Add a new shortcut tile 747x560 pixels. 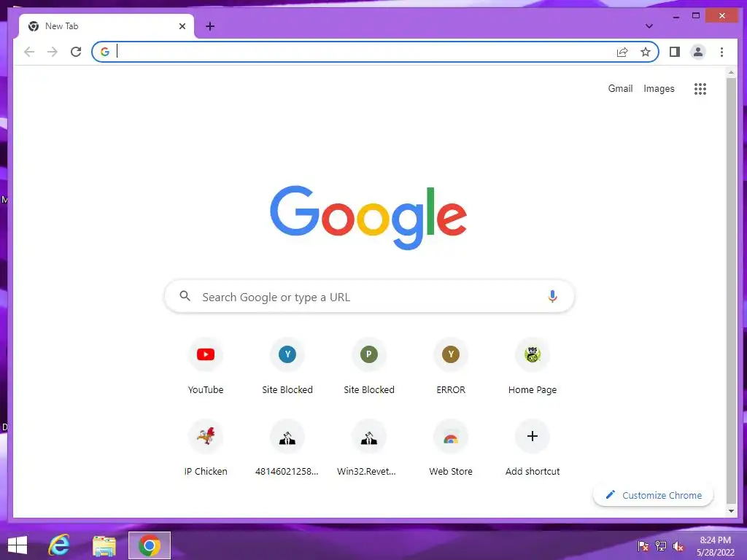point(532,448)
